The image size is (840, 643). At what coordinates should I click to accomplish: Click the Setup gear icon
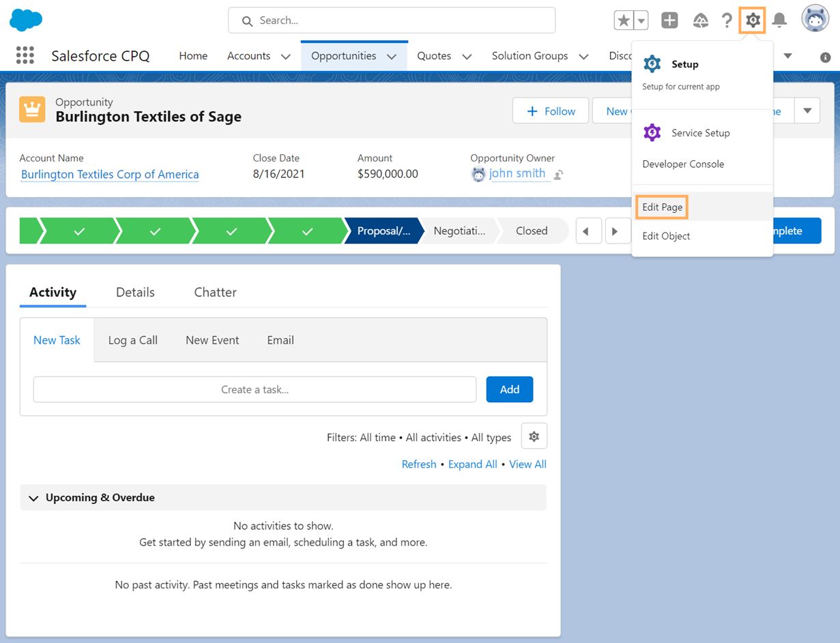click(x=753, y=20)
